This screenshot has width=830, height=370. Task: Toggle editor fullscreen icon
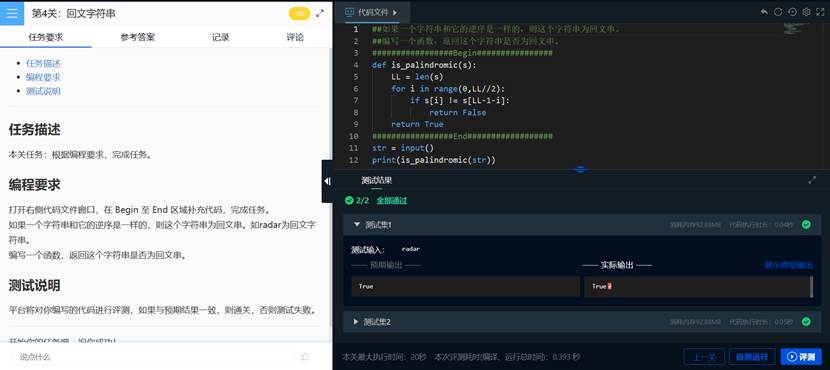(821, 12)
